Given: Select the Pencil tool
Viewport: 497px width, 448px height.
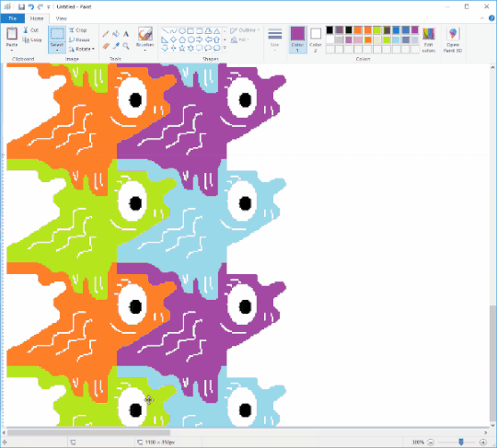Looking at the screenshot, I should (x=106, y=34).
